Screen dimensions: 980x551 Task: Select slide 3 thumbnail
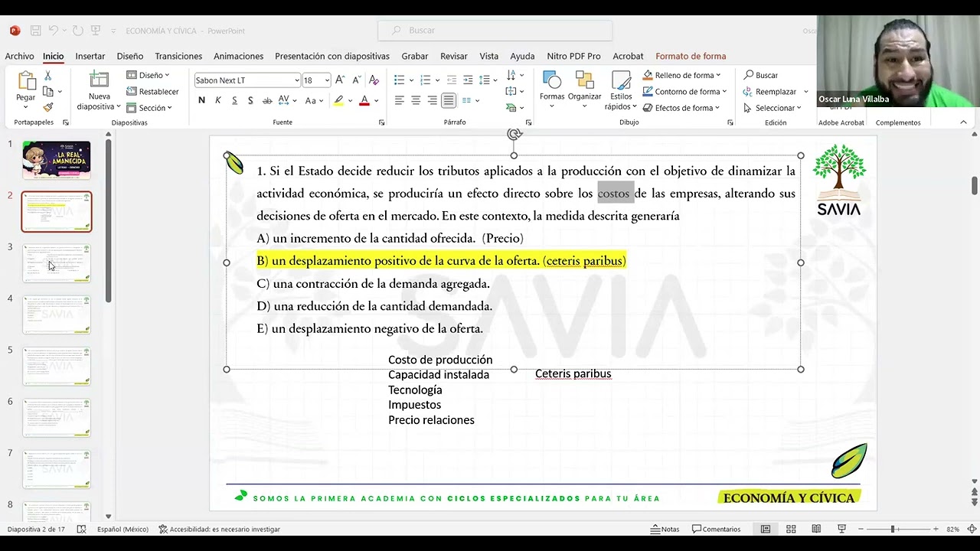tap(57, 263)
